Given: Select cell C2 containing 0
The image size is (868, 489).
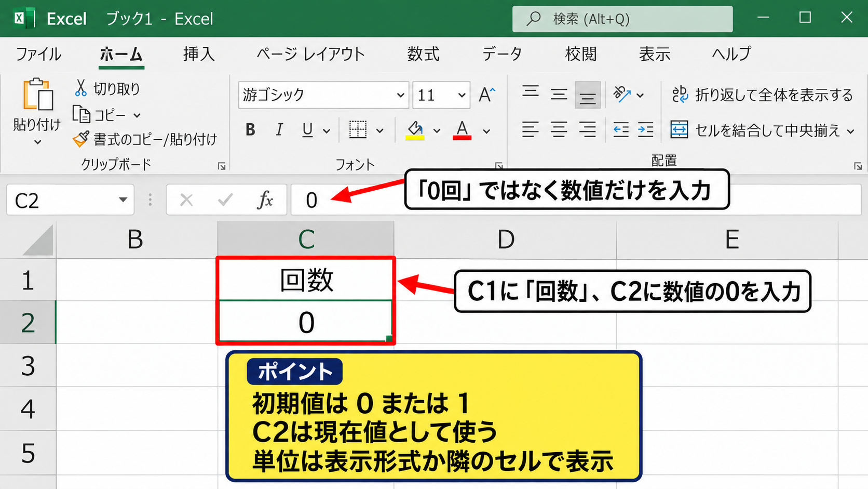Looking at the screenshot, I should tap(306, 322).
